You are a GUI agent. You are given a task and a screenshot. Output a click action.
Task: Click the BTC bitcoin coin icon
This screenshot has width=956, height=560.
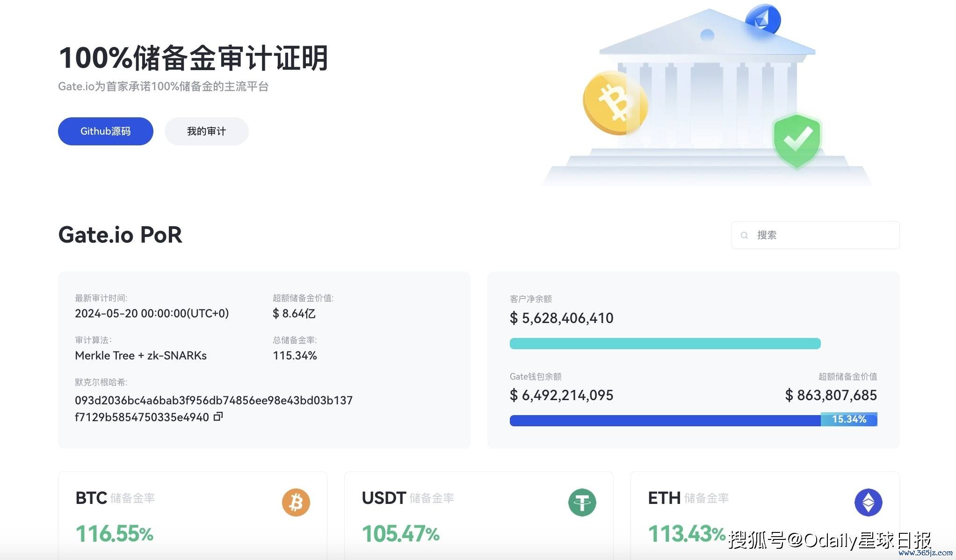[x=296, y=503]
